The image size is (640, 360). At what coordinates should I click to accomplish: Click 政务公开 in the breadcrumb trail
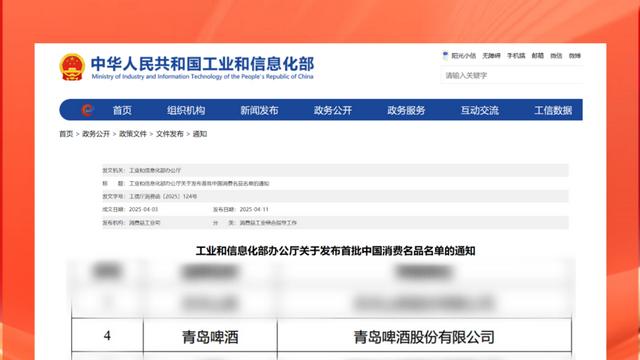96,134
